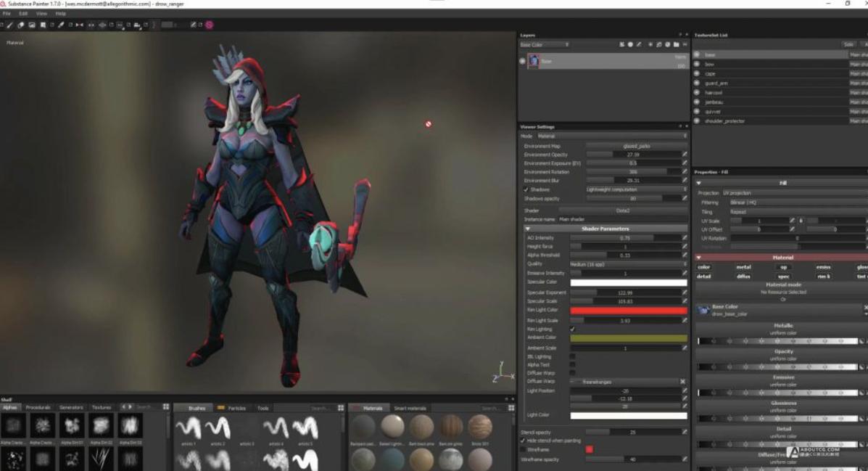Click the 'metal' channel button in Material

tap(743, 267)
